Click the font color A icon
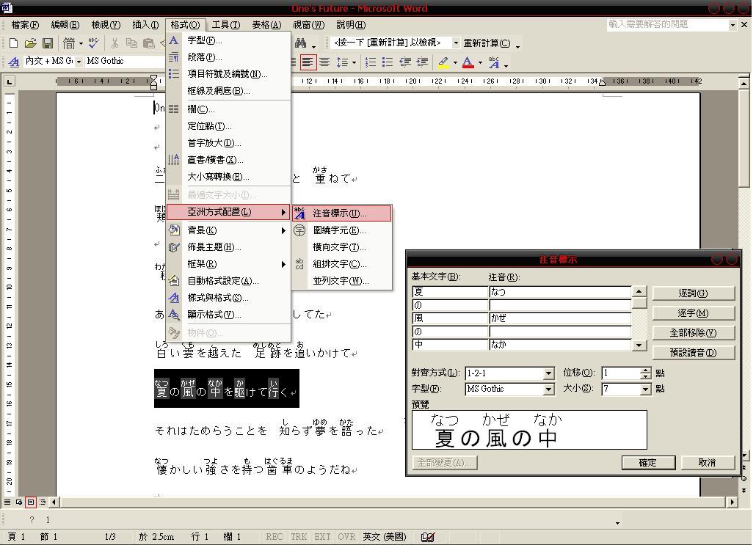This screenshot has width=756, height=545. click(468, 62)
